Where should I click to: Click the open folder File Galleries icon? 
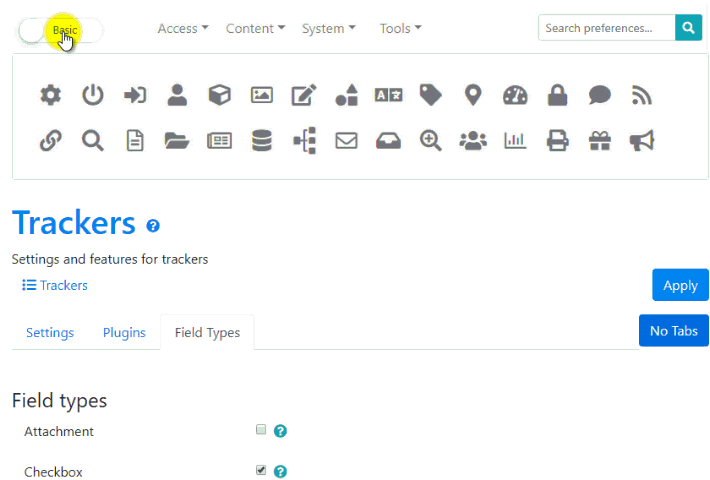click(177, 140)
